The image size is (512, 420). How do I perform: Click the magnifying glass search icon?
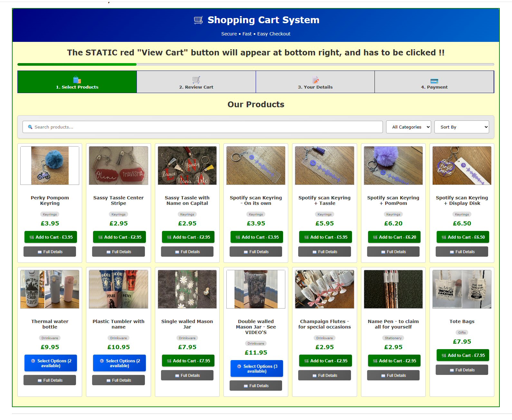(30, 127)
